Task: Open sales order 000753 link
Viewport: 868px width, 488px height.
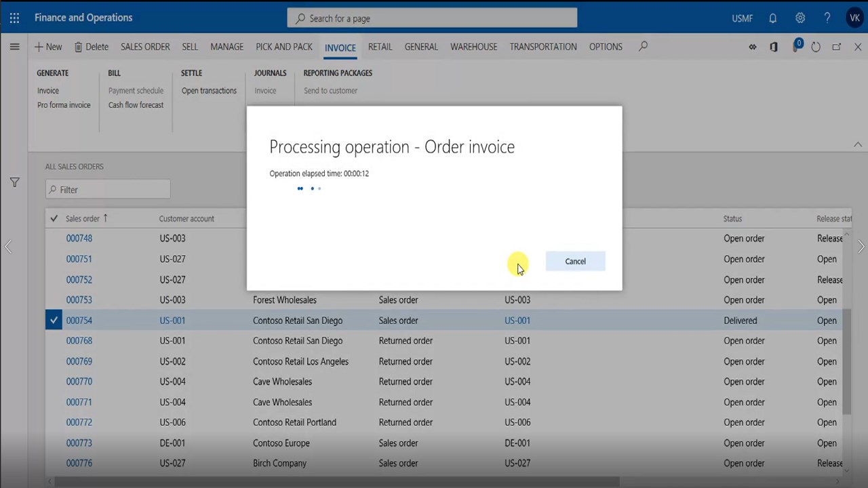Action: [79, 300]
